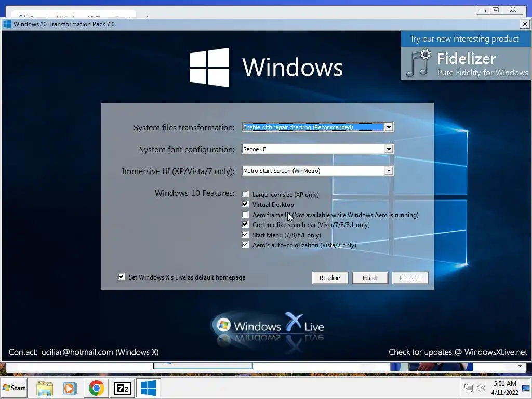
Task: Click the title bar Windows icon
Action: click(7, 24)
